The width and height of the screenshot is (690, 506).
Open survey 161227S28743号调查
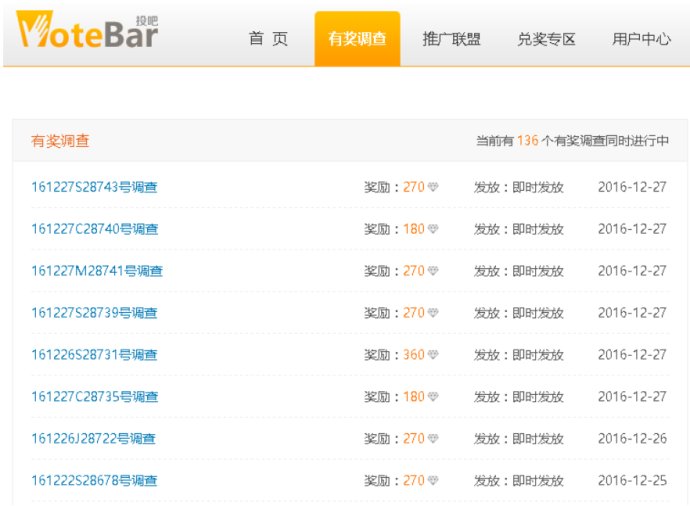click(94, 187)
